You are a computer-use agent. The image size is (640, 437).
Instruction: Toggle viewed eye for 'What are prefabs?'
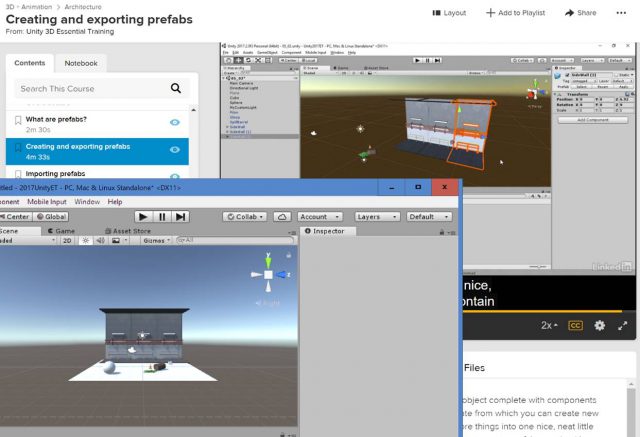click(x=175, y=122)
